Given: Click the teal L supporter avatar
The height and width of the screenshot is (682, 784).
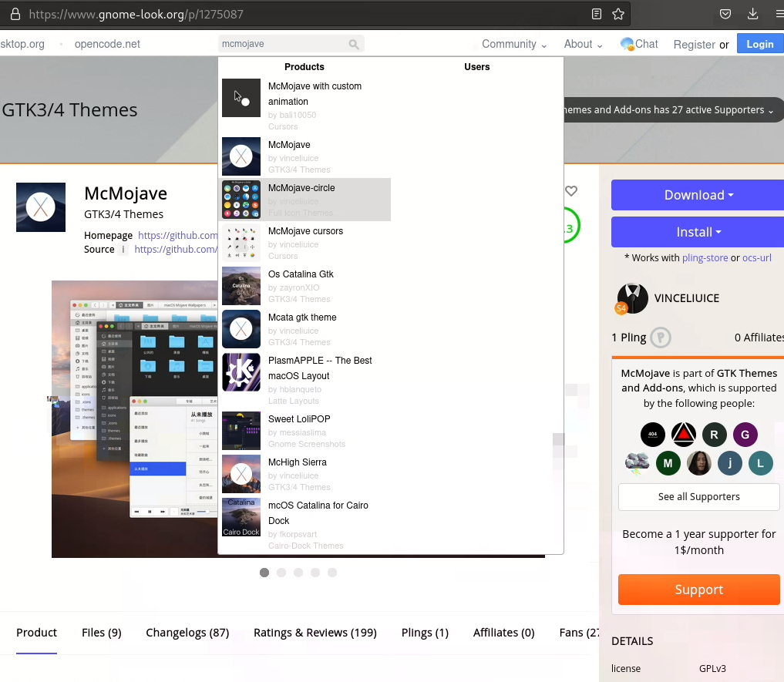Looking at the screenshot, I should coord(761,463).
